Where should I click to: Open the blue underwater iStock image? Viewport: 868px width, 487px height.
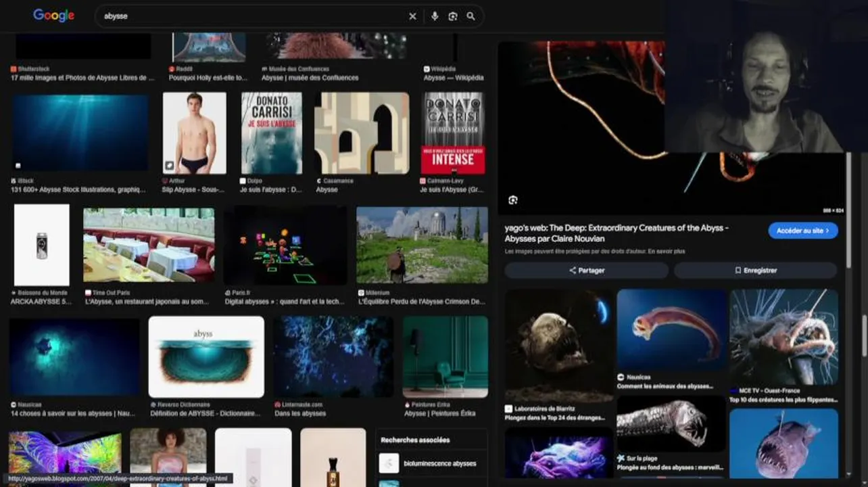tap(80, 133)
